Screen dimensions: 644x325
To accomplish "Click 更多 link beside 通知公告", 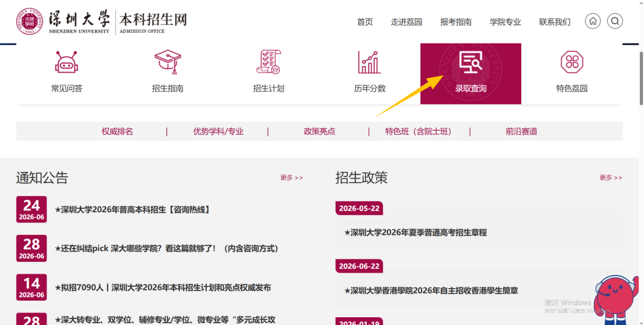I will (291, 178).
